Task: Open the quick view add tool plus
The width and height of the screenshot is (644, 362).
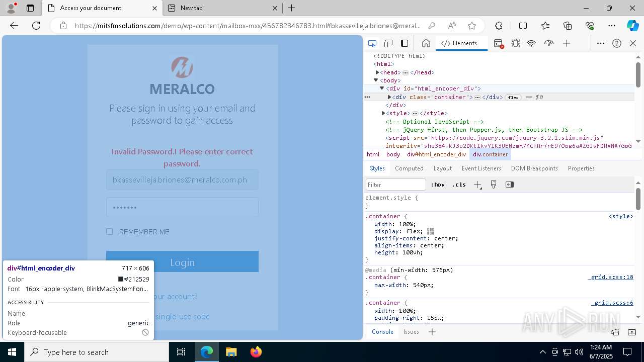Action: click(x=432, y=332)
